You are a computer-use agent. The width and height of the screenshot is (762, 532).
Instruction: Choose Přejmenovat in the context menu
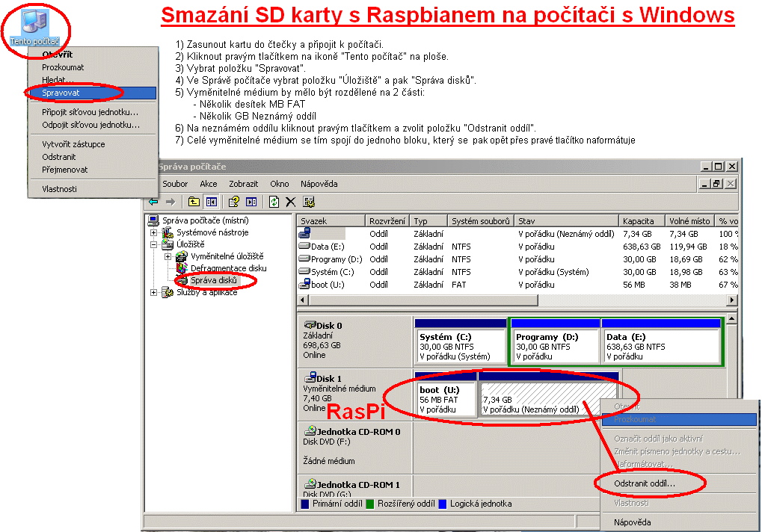tap(92, 170)
